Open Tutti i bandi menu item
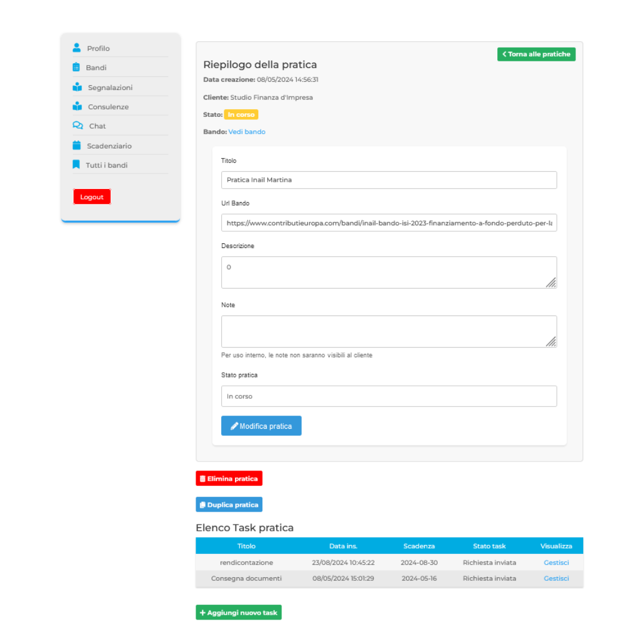 [x=106, y=165]
